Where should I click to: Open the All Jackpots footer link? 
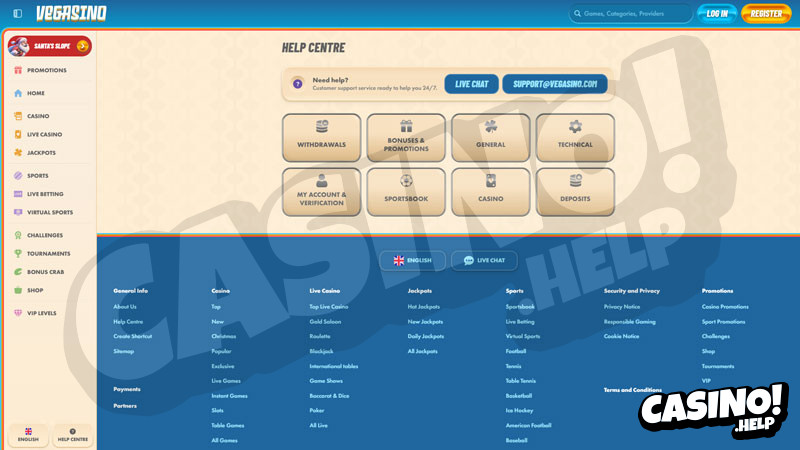[422, 352]
